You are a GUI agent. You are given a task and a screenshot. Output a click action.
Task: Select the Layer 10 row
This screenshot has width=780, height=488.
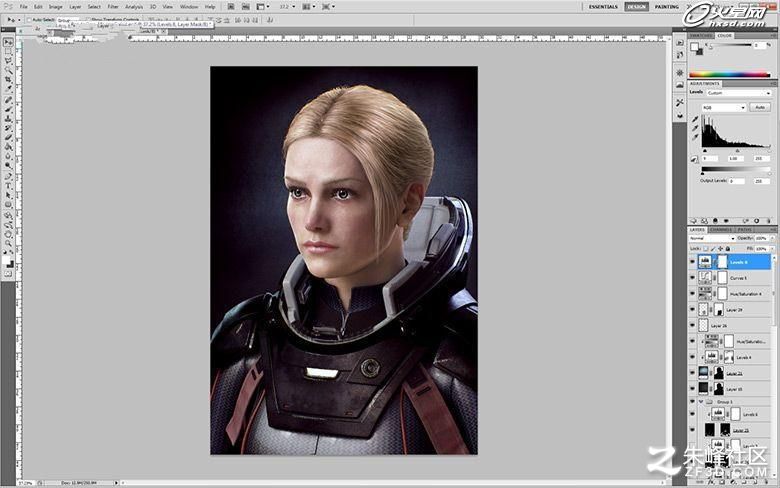(731, 388)
